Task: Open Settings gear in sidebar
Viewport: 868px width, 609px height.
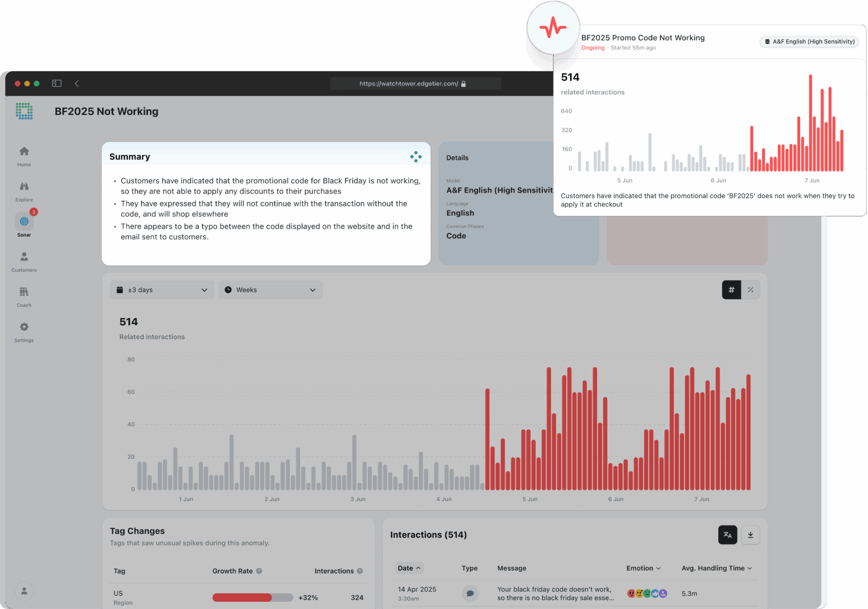Action: click(x=24, y=327)
